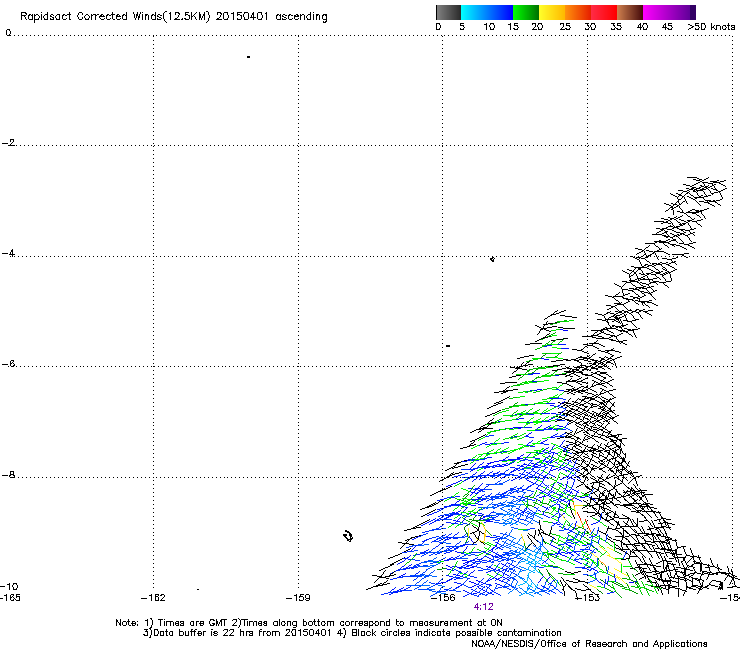Image resolution: width=740 pixels, height=650 pixels.
Task: Click the plot title 'Rapidscat Corrected Winds(12.5KM)'
Action: coord(115,17)
